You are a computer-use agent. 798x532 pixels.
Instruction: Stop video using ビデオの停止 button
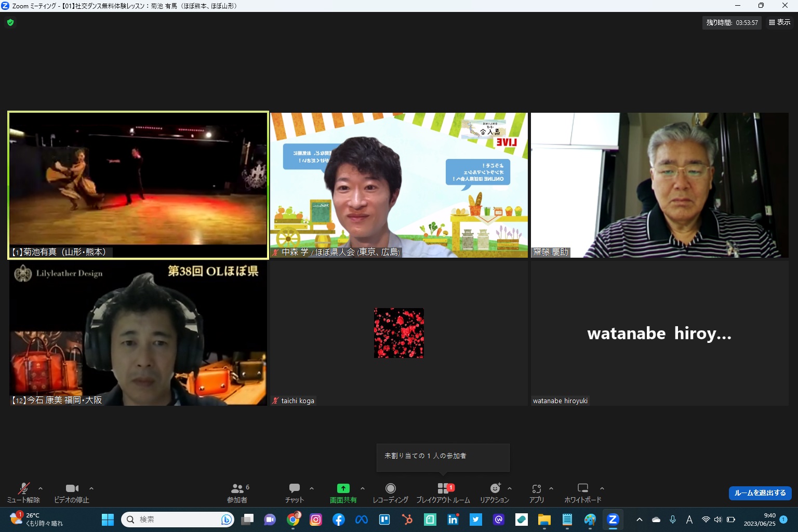[x=72, y=492]
